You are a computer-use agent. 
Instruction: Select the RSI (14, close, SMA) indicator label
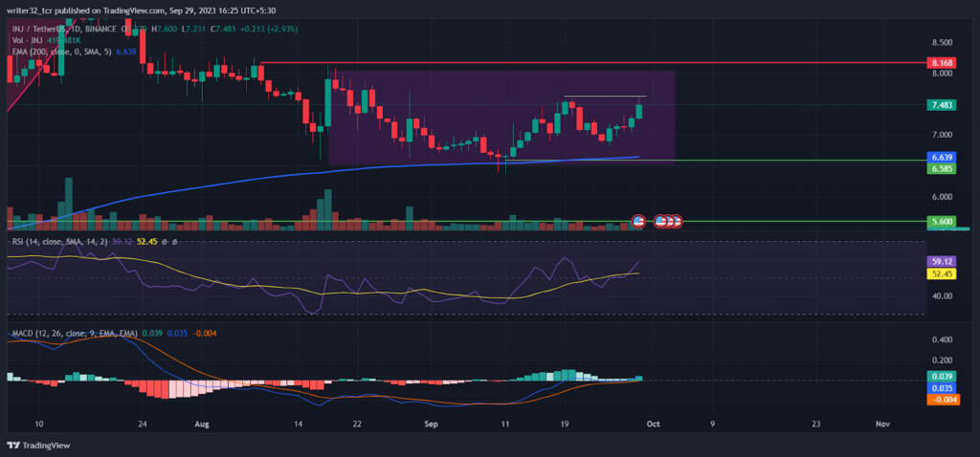coord(60,241)
